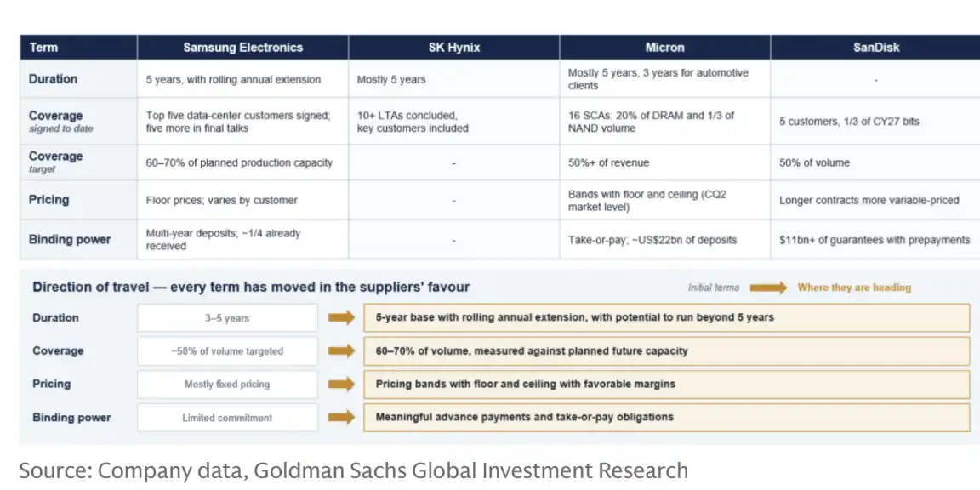
Task: Select the Micron column header
Action: point(665,48)
